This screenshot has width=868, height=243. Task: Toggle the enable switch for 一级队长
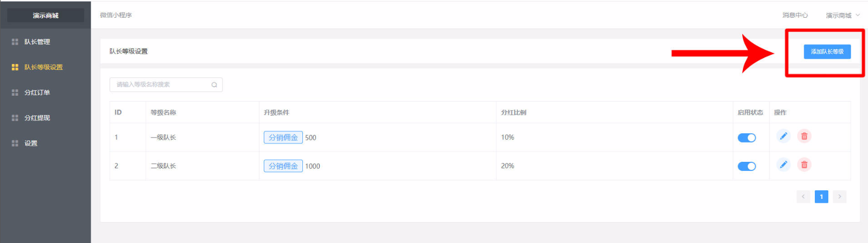click(747, 138)
